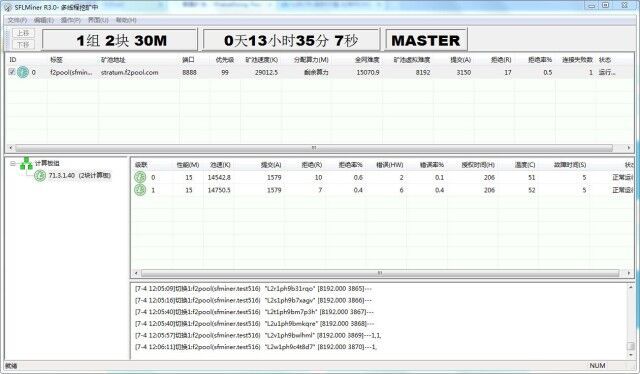640x374 pixels.
Task: Click the log panel down scroll arrow
Action: click(631, 355)
